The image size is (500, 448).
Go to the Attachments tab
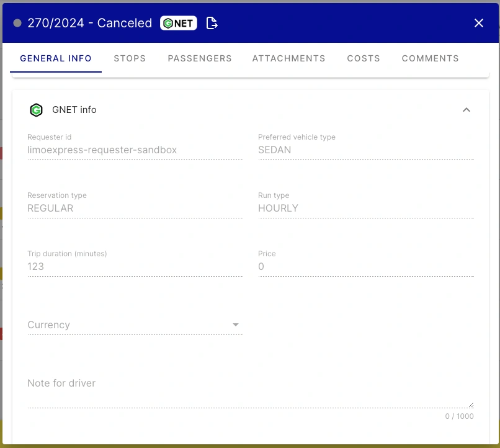(x=288, y=58)
